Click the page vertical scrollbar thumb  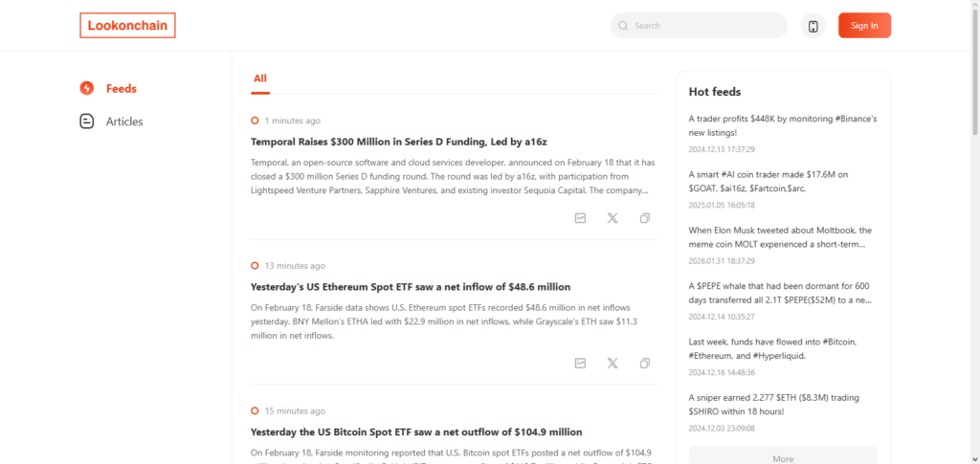tap(975, 70)
